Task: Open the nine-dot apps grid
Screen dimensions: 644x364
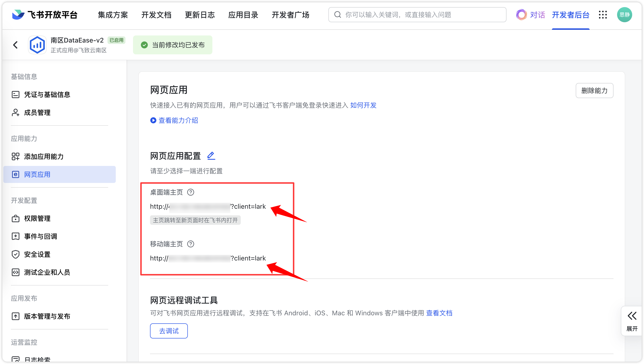Action: click(x=603, y=15)
